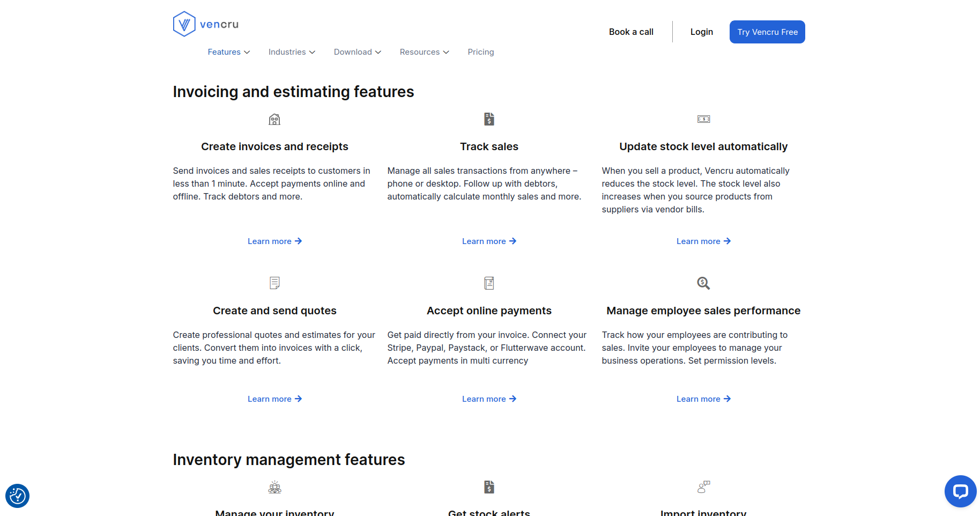The width and height of the screenshot is (980, 516).
Task: Click the Manage employee sales performance heading
Action: coord(703,311)
